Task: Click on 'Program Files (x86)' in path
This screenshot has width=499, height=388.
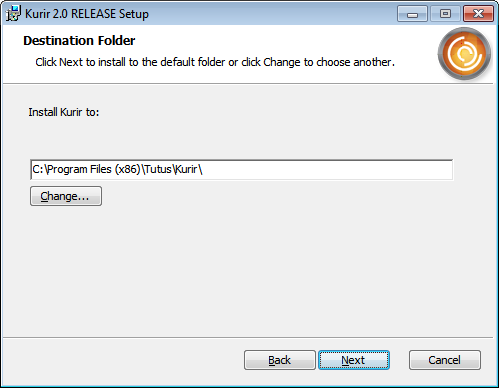Action: point(94,170)
